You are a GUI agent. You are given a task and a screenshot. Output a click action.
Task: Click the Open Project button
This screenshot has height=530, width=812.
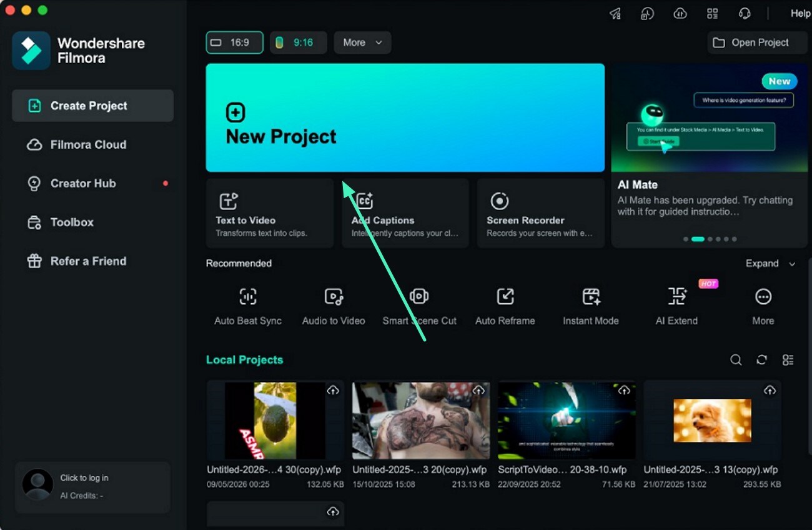click(757, 42)
